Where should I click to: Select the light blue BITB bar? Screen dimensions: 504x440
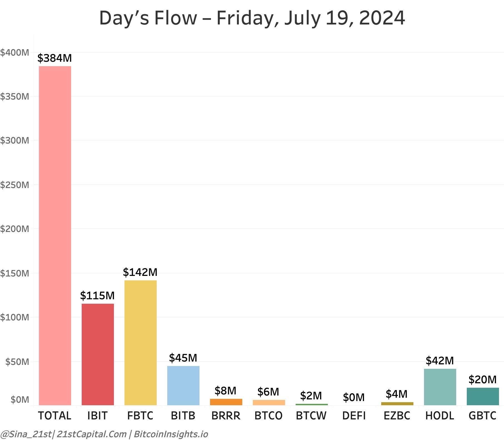coord(183,385)
